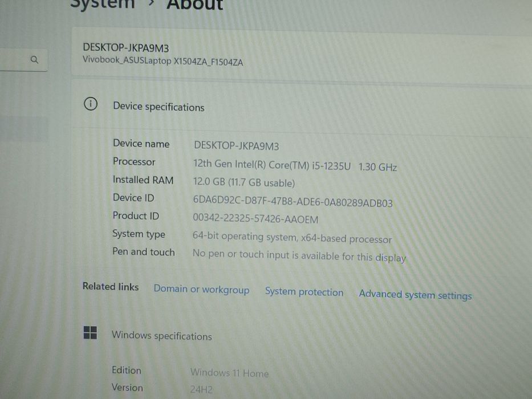
Task: Open the System protection link
Action: [304, 292]
